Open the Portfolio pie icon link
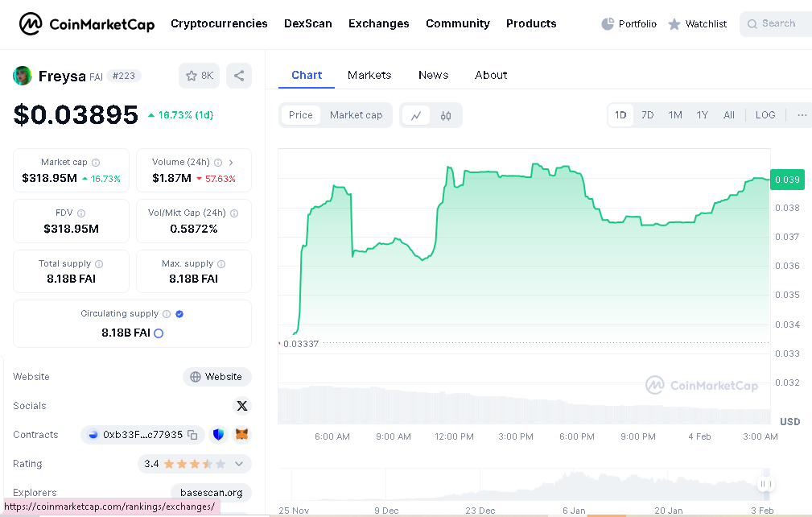 tap(629, 24)
